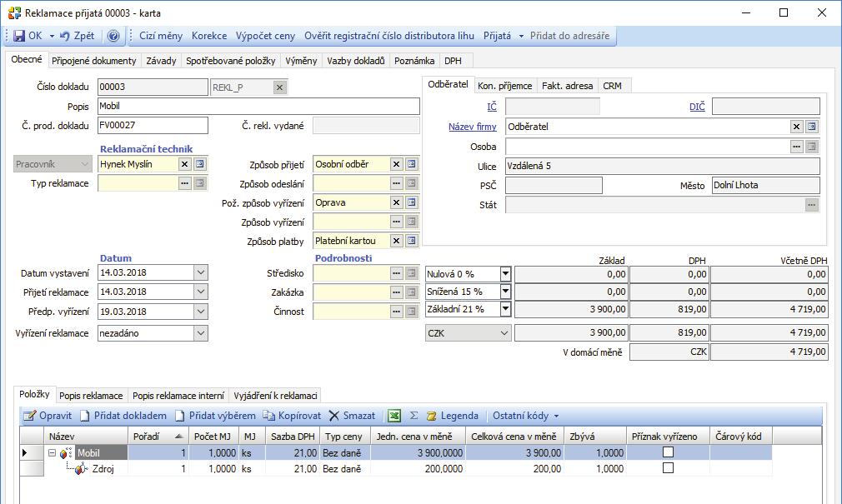Click Cizí měny toolbar button
This screenshot has height=504, width=842.
pos(161,36)
